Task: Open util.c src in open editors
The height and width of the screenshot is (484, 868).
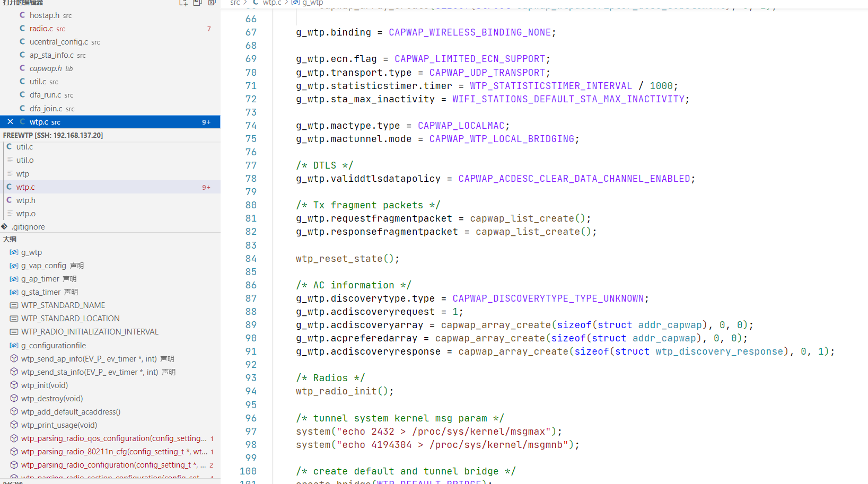Action: click(x=110, y=82)
